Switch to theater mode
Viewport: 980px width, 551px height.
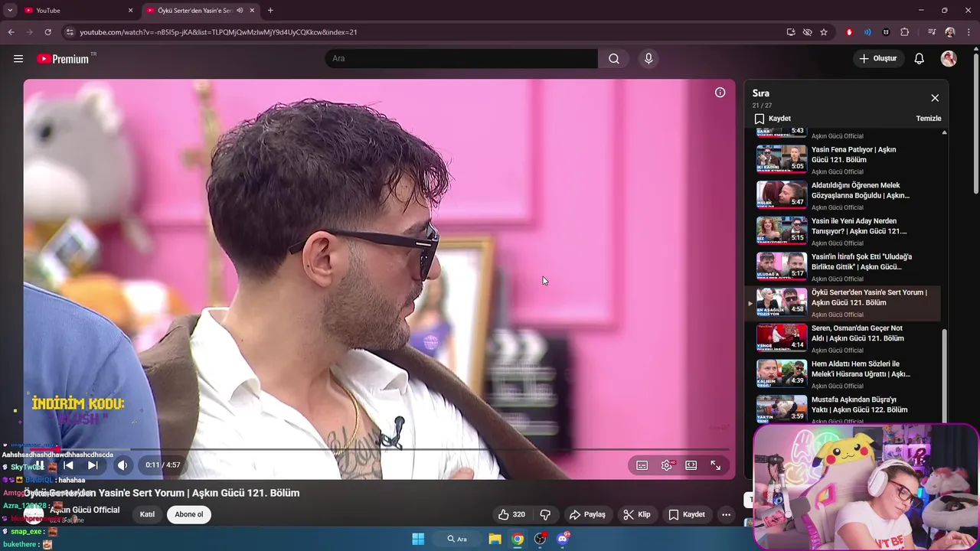point(691,465)
